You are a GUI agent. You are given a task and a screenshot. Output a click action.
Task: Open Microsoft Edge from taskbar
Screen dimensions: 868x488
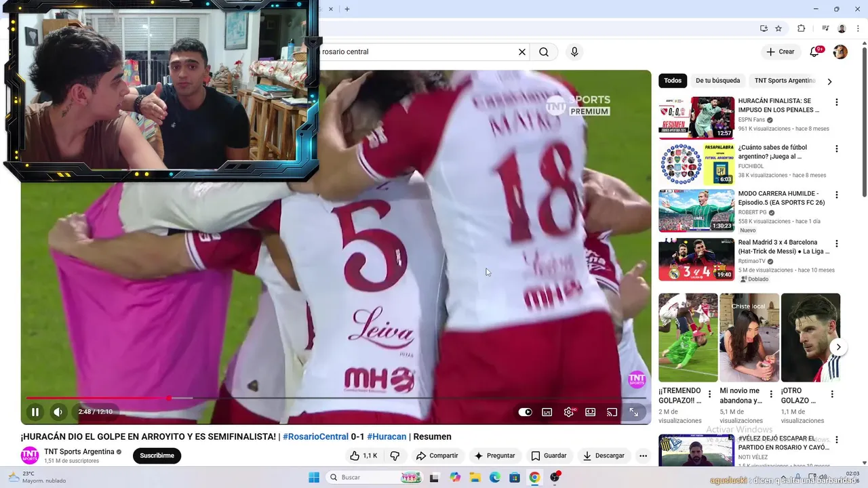[495, 477]
